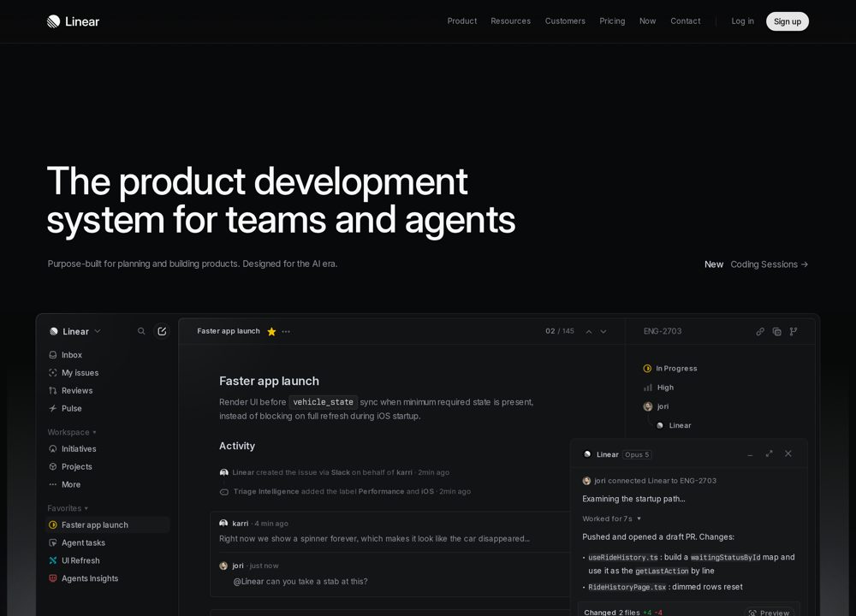The image size is (856, 616).
Task: Close the Linear agent panel
Action: (x=788, y=454)
